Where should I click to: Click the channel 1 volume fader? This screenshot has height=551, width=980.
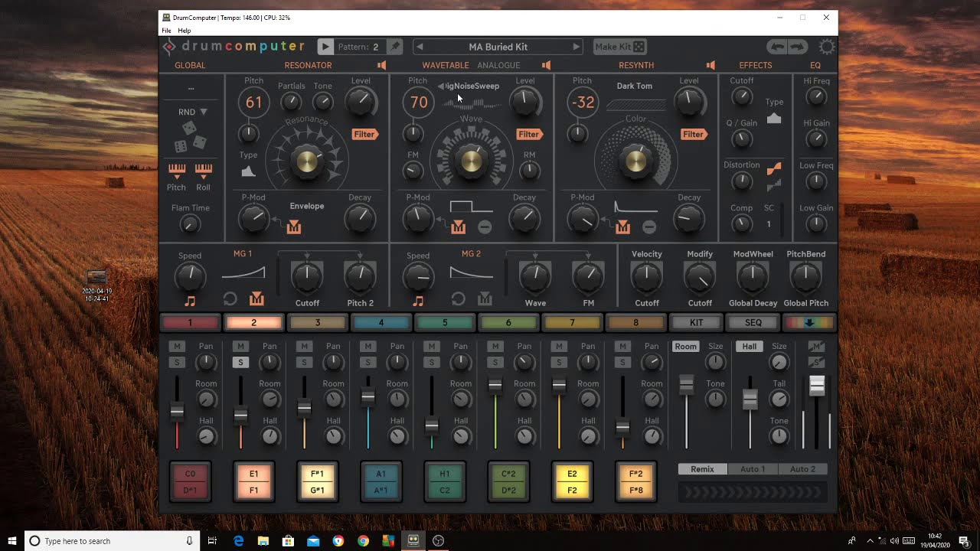[x=177, y=412]
